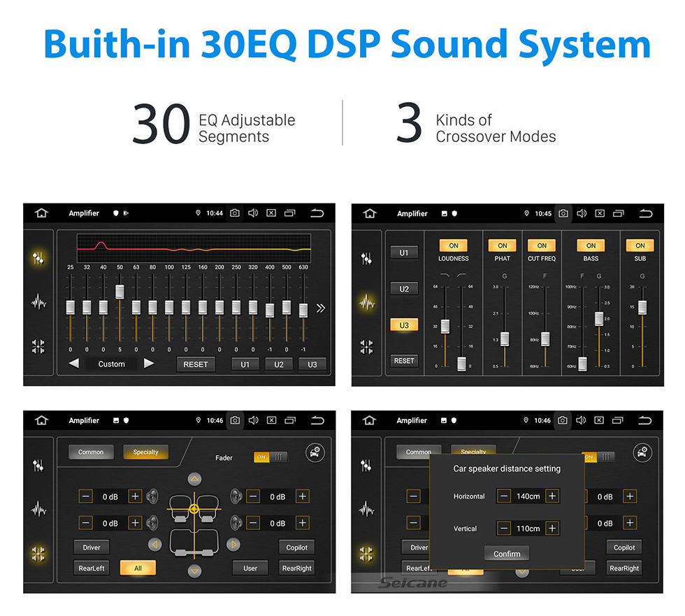Switch to the Specialty tab on the Fader screen

point(146,452)
